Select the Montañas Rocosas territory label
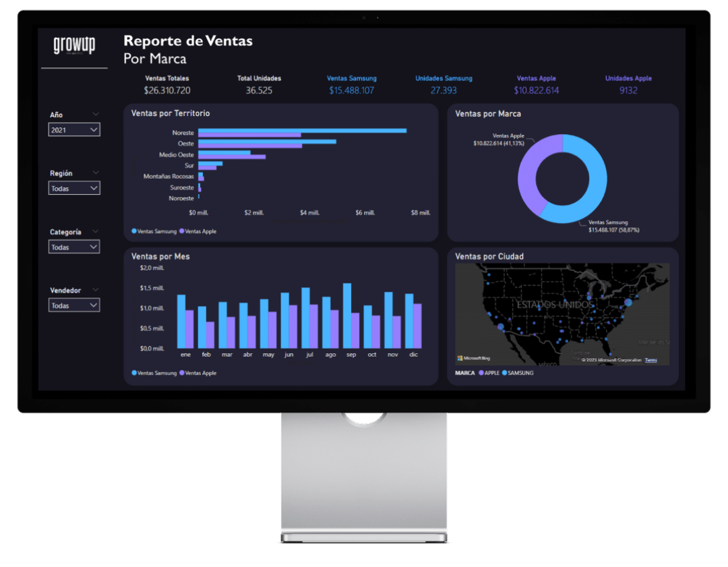The height and width of the screenshot is (567, 728). (169, 177)
